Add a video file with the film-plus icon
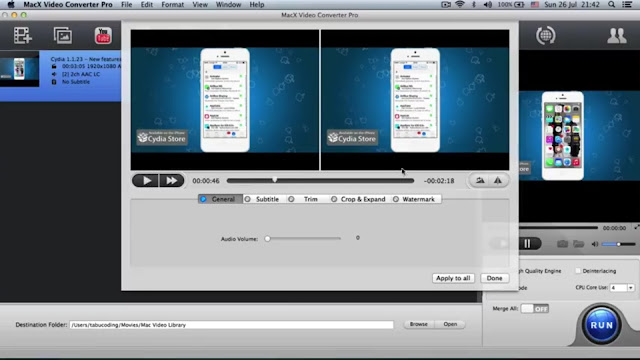Screen dimensions: 640x360 coord(22,36)
